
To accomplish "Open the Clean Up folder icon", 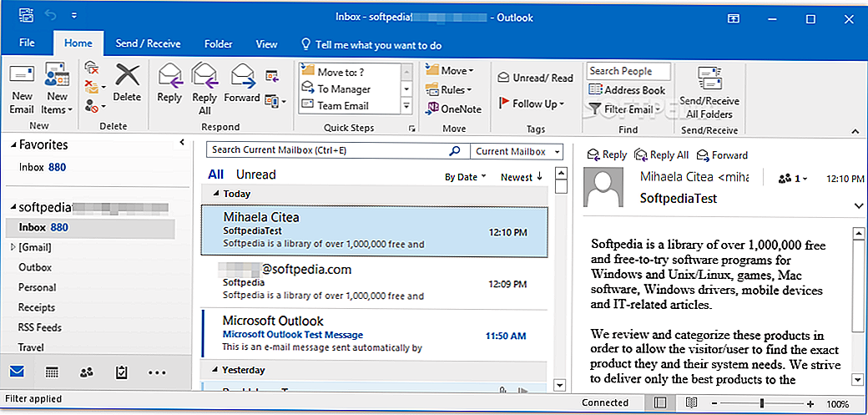I will pyautogui.click(x=94, y=87).
